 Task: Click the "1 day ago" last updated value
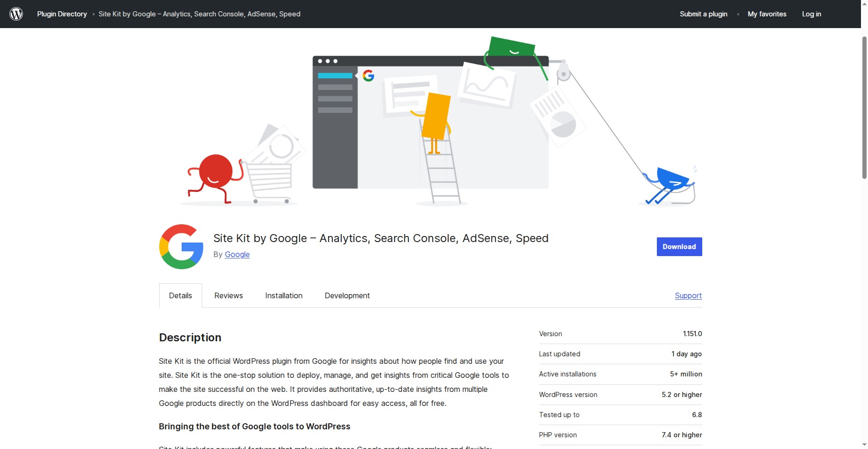pyautogui.click(x=687, y=354)
